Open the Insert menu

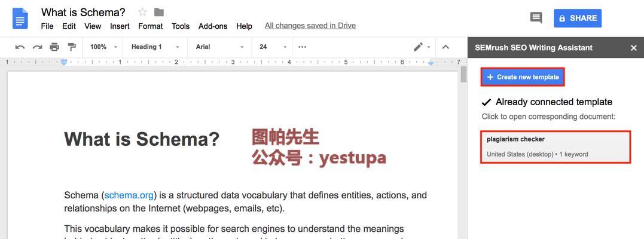120,26
